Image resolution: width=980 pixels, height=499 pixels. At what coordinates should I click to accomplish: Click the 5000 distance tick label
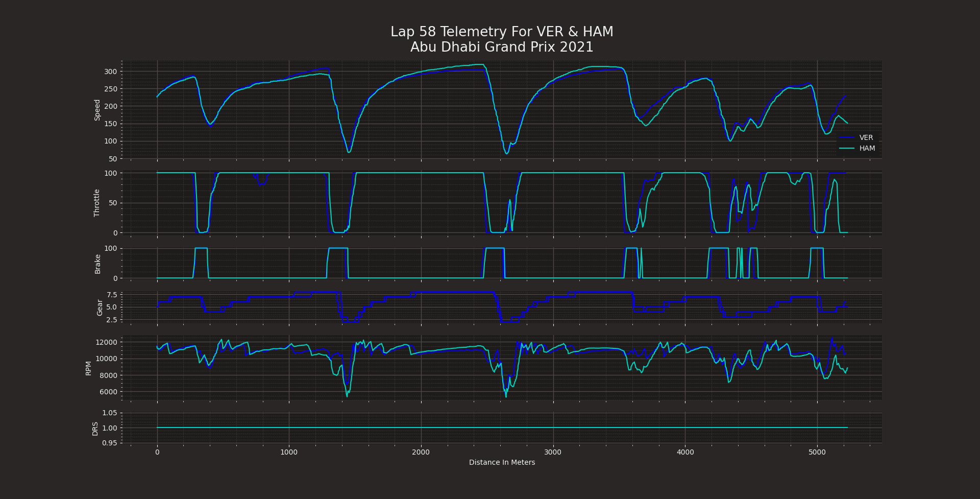817,452
